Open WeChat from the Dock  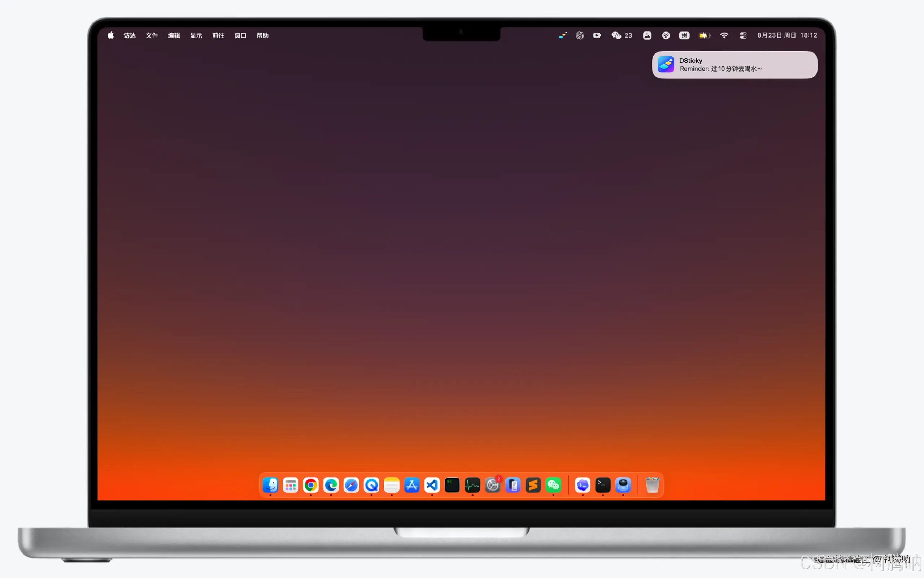[554, 485]
